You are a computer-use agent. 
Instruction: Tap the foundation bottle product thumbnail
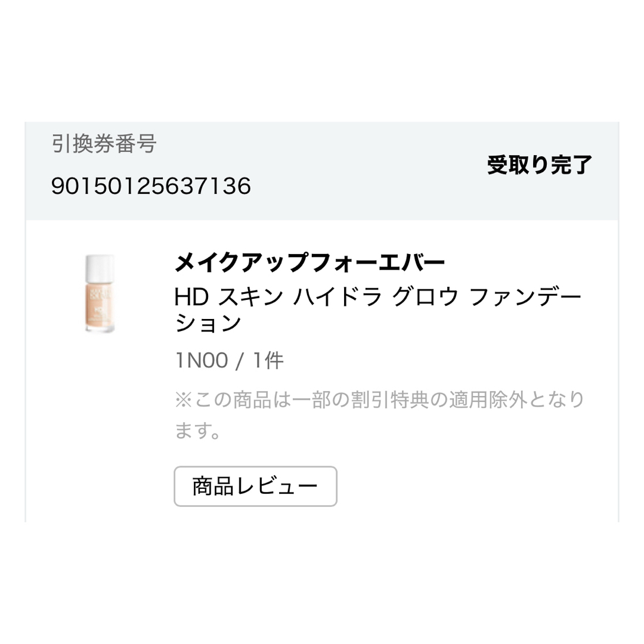pos(100,293)
